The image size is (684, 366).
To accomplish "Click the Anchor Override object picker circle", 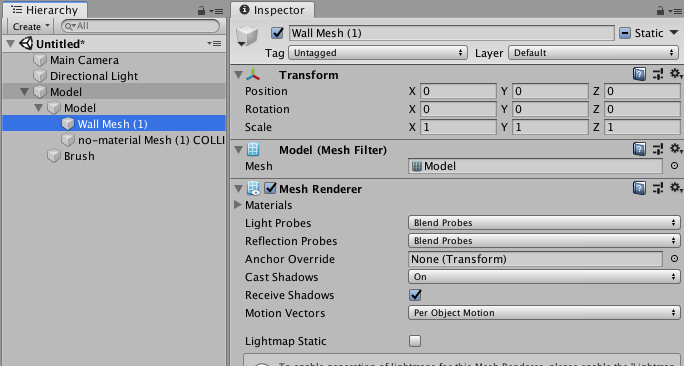I will 674,259.
